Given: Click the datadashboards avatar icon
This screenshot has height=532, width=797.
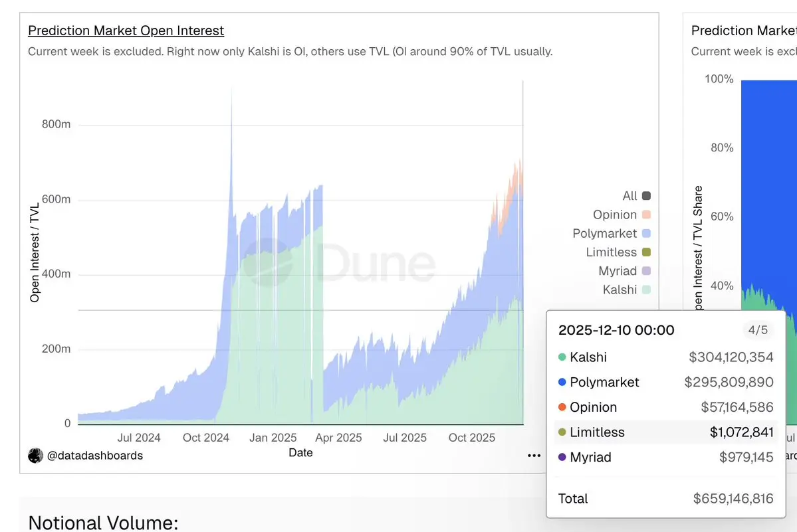Looking at the screenshot, I should pyautogui.click(x=35, y=456).
